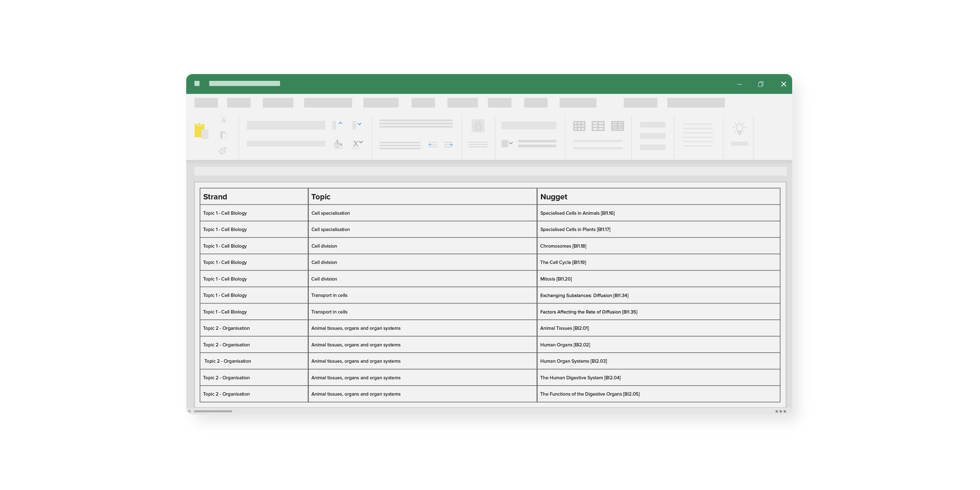Click the Cut scissors icon
980x490 pixels.
coord(224,119)
